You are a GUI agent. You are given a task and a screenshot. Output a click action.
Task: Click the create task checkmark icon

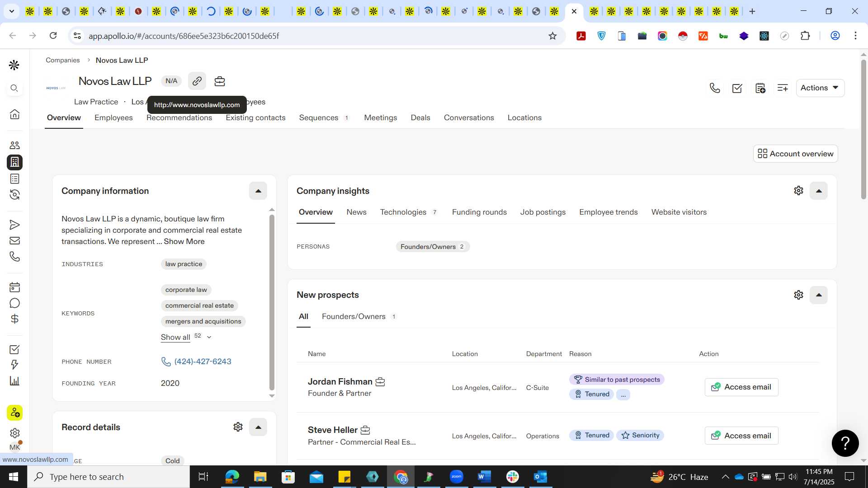pyautogui.click(x=737, y=88)
